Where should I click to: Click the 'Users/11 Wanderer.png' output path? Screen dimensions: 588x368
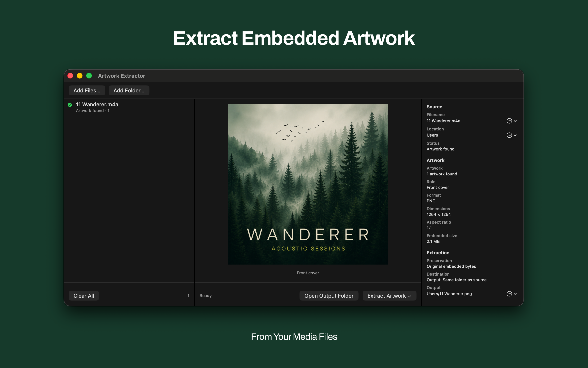449,294
